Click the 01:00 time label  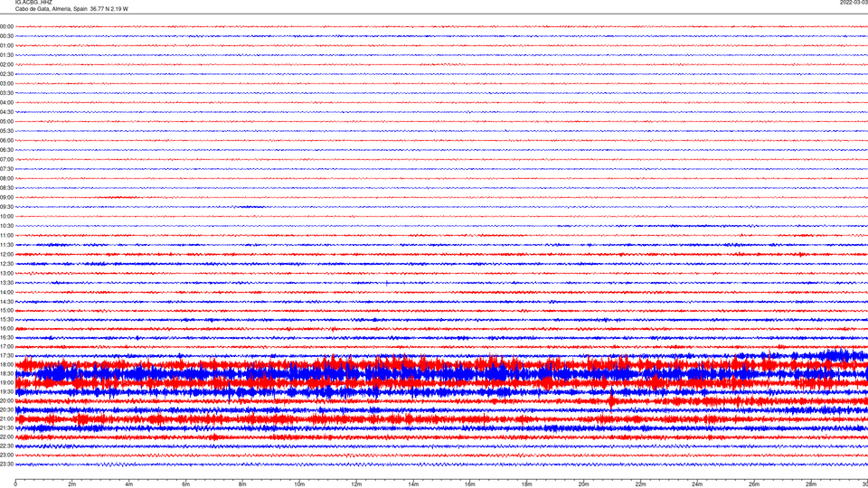[6, 46]
